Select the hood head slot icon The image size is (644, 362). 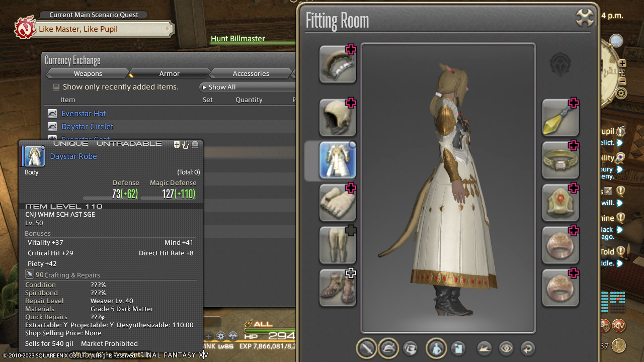(338, 118)
